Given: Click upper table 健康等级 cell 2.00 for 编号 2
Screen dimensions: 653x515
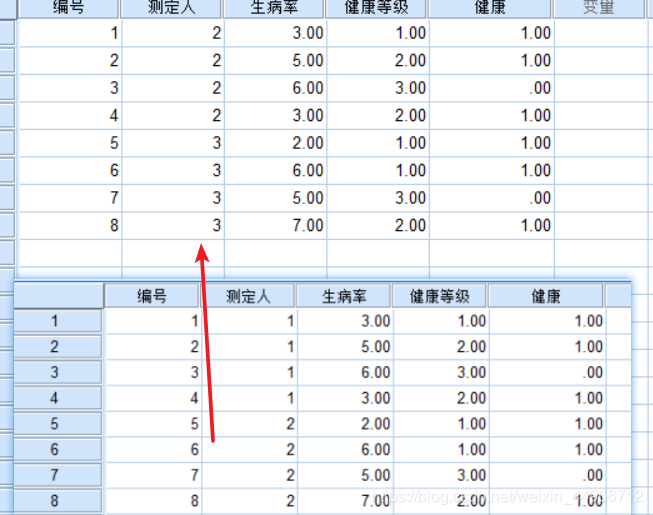Looking at the screenshot, I should click(378, 61).
